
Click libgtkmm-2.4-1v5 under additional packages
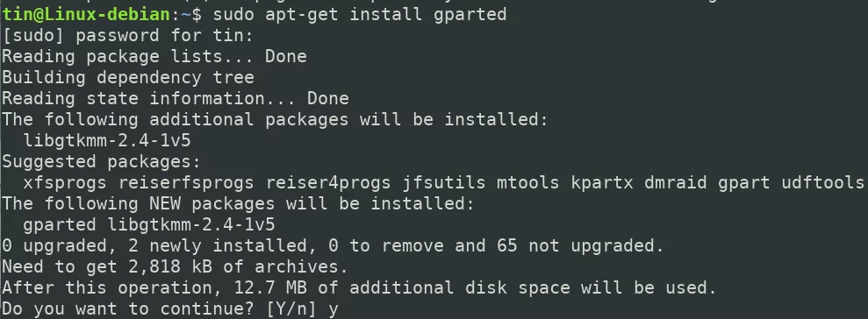(107, 140)
